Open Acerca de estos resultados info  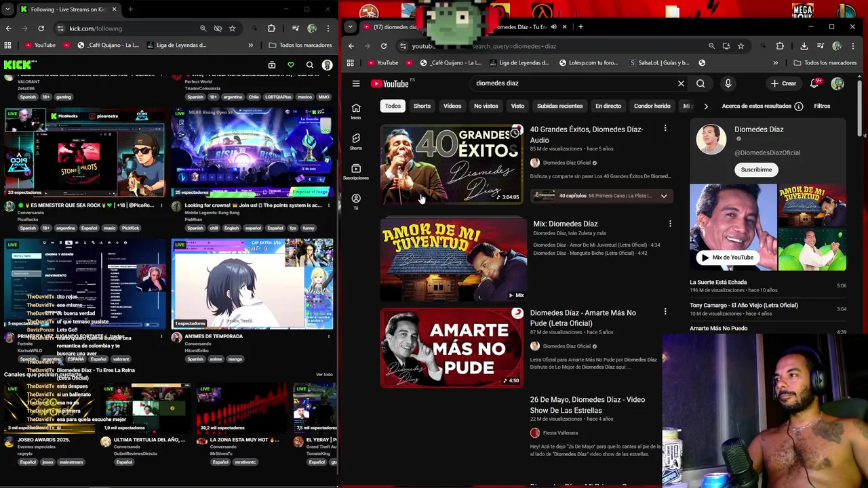(762, 106)
